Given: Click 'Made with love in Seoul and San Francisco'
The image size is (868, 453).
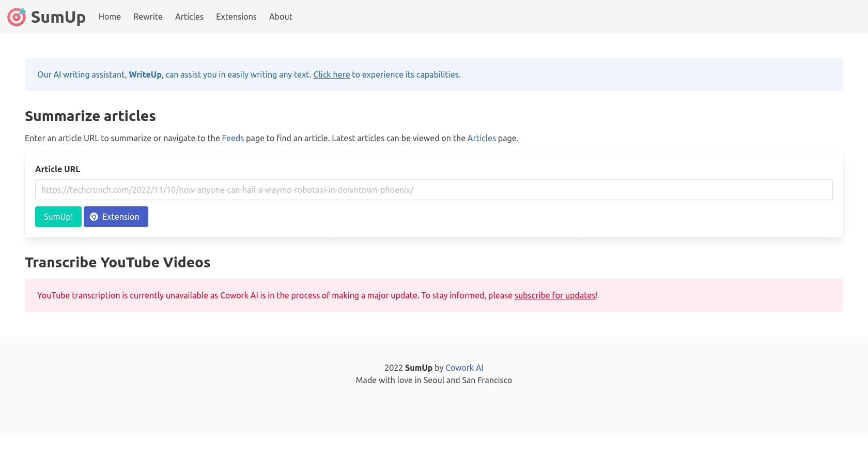Looking at the screenshot, I should [434, 380].
